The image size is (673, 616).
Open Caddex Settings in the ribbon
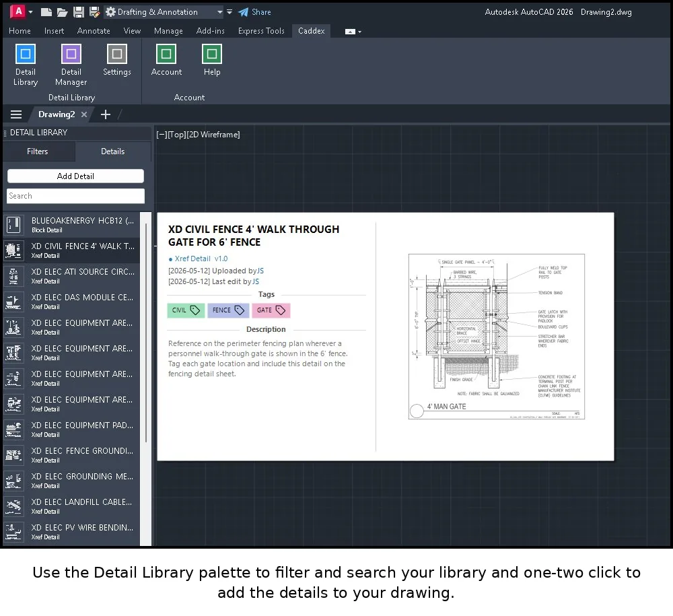point(116,60)
